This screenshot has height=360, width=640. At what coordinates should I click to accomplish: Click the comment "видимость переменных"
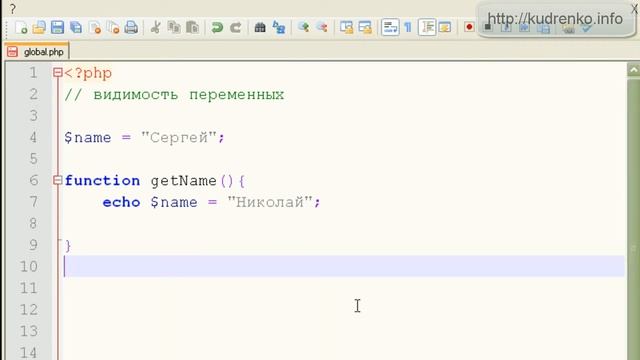pyautogui.click(x=189, y=95)
